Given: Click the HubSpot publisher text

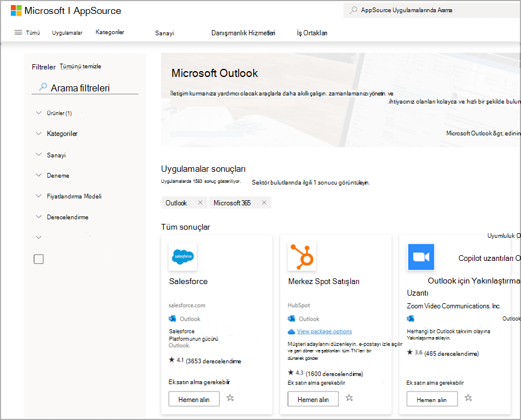Looking at the screenshot, I should tap(299, 305).
